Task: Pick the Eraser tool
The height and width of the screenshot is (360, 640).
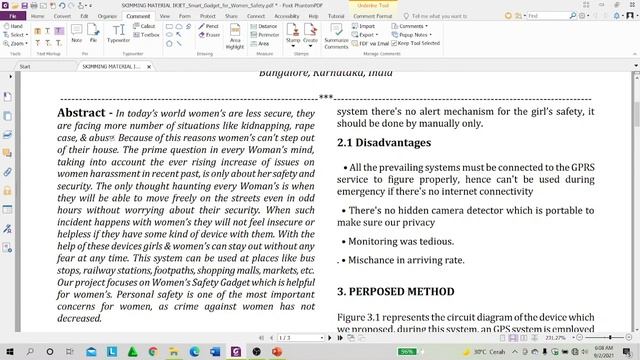Action: (x=209, y=35)
